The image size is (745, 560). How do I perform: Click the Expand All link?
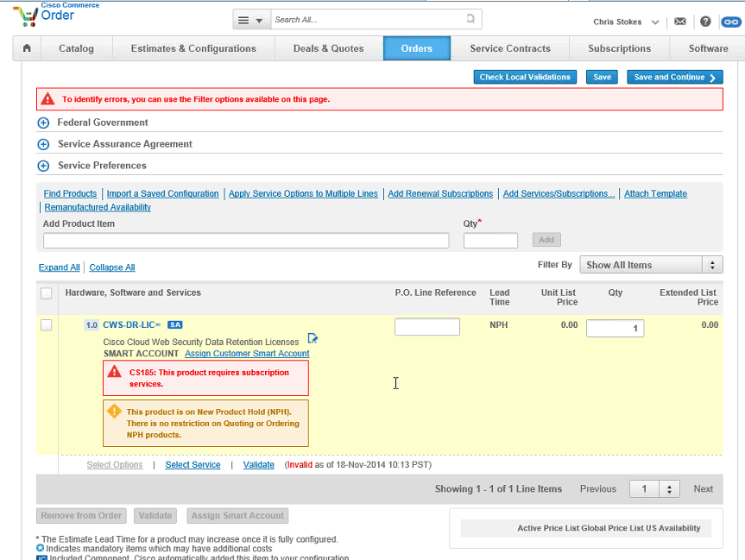pos(59,267)
